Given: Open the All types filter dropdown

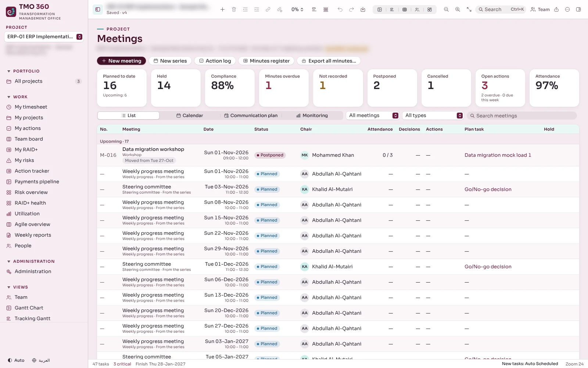Looking at the screenshot, I should coord(433,116).
